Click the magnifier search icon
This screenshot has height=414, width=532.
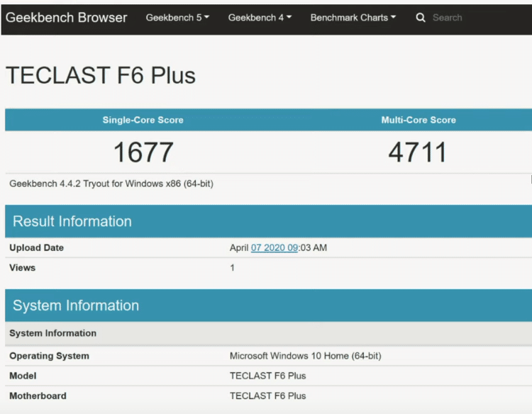[x=421, y=17]
